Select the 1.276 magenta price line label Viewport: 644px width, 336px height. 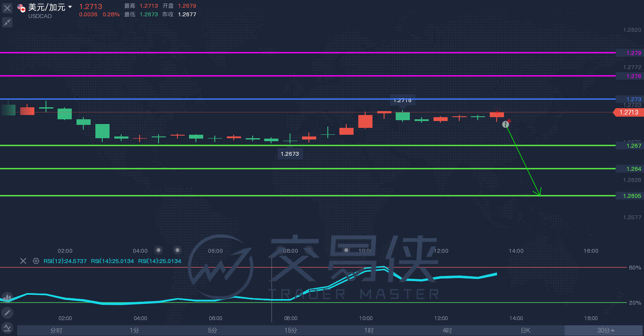coord(629,76)
